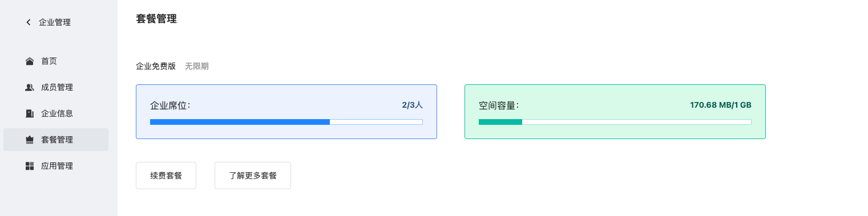This screenshot has width=868, height=216.
Task: Open 企业信息 from the sidebar
Action: 56,113
